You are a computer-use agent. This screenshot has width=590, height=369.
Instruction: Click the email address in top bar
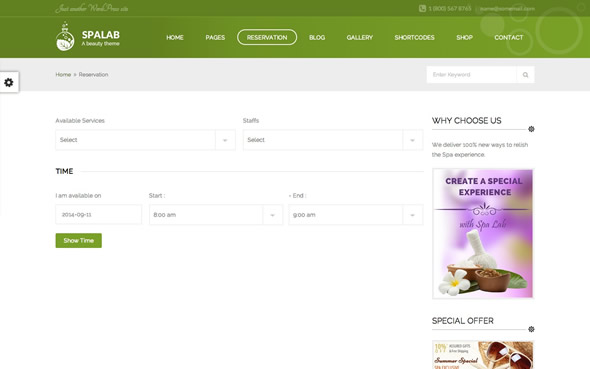507,8
